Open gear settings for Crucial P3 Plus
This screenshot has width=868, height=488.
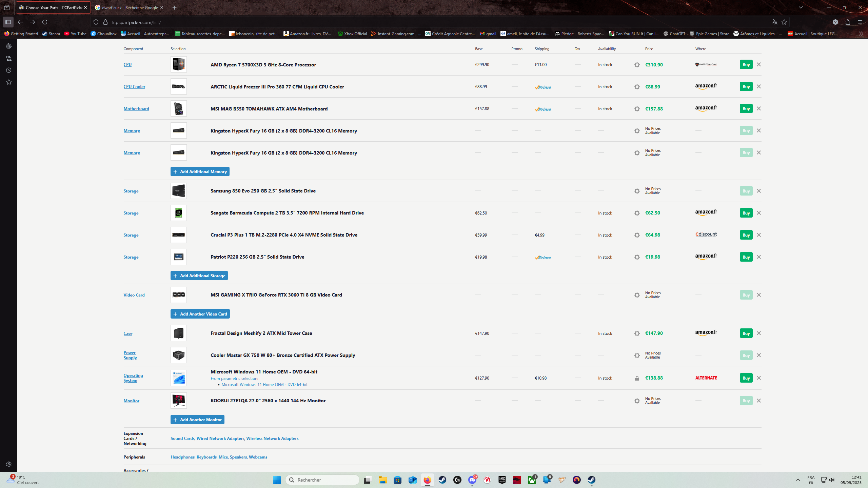pyautogui.click(x=637, y=235)
